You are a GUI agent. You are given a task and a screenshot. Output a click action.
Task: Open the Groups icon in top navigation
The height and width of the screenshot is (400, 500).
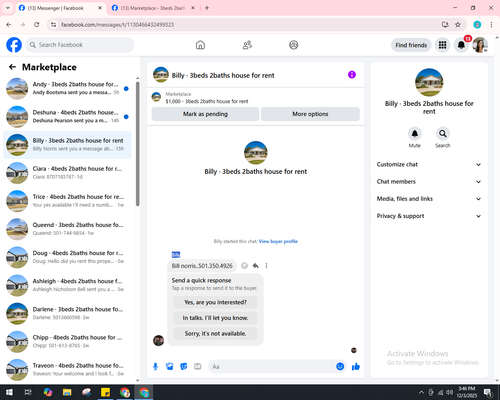(x=294, y=45)
